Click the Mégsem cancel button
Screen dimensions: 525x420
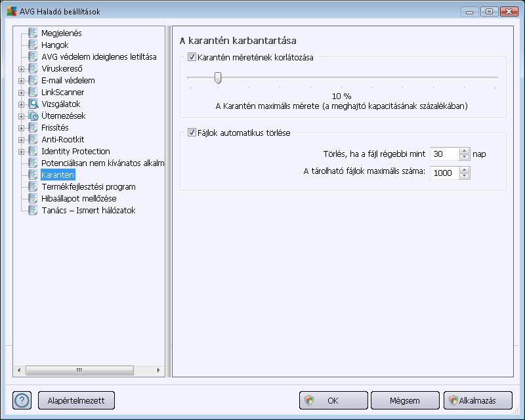(405, 400)
